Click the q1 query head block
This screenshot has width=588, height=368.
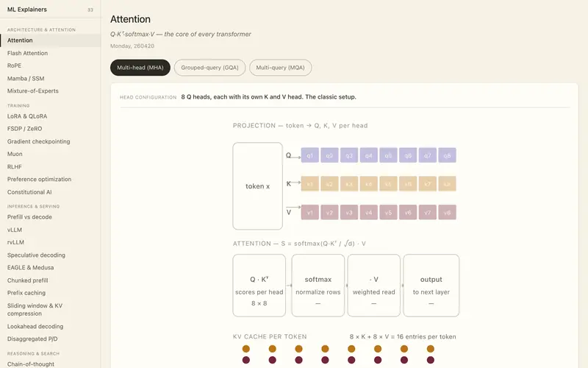309,155
